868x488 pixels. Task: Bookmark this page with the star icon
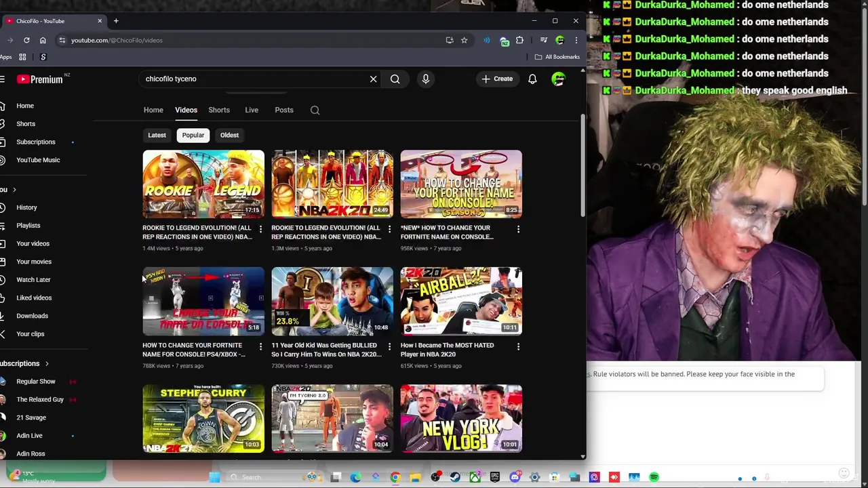[465, 40]
